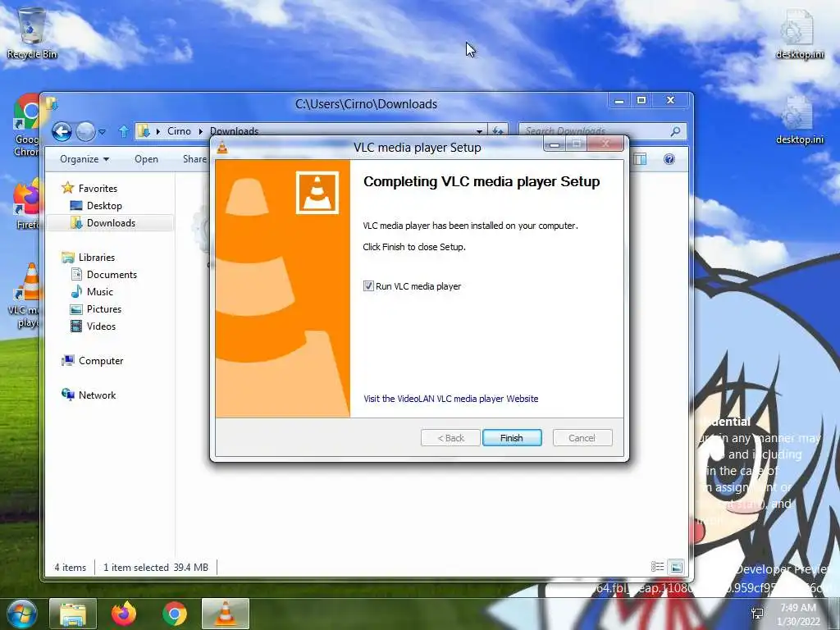Click the folder icon in the Explorer address bar
The height and width of the screenshot is (630, 840).
tap(144, 130)
